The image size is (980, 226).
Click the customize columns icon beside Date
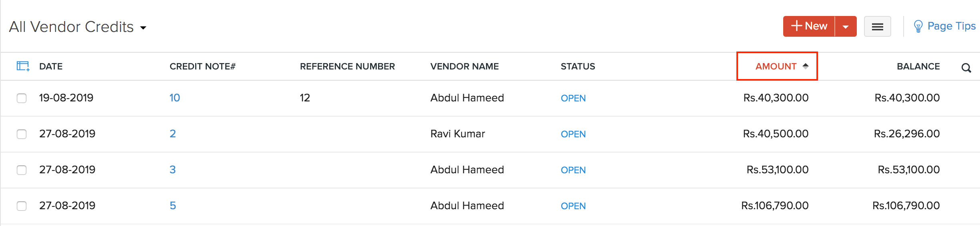click(23, 66)
